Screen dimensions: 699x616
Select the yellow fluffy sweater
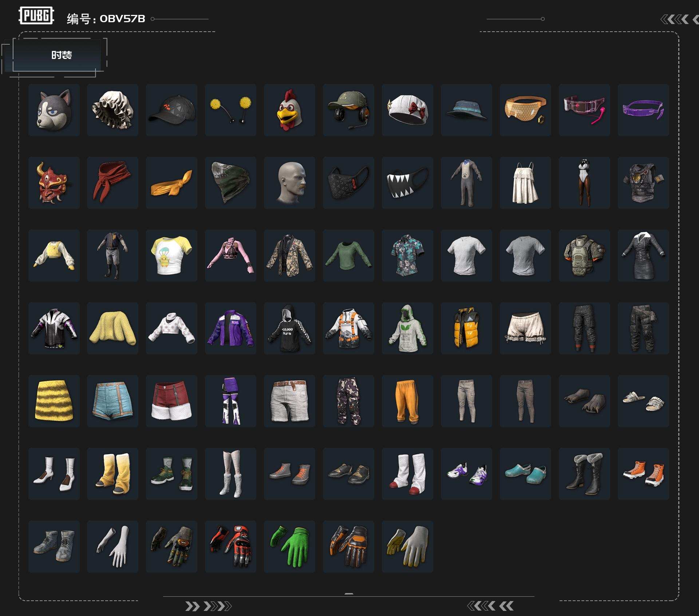(113, 328)
